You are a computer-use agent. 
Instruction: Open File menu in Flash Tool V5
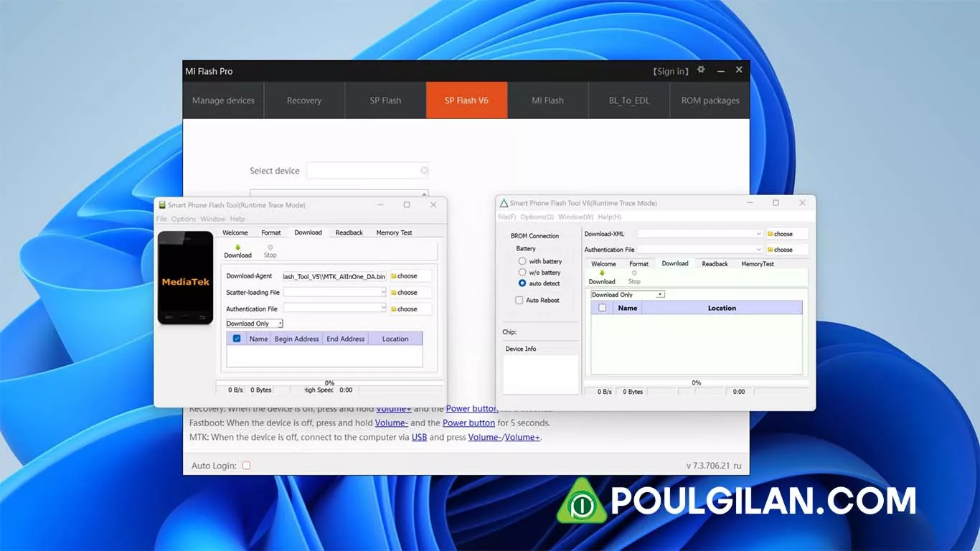point(161,219)
